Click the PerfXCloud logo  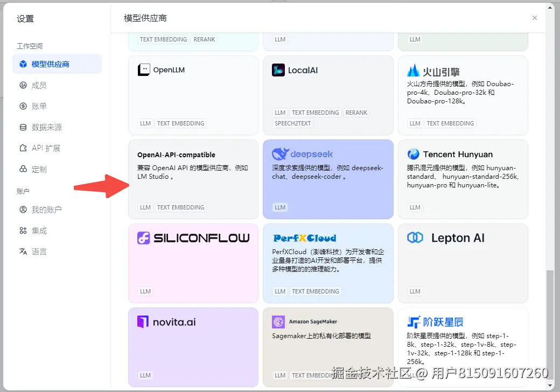coord(305,238)
